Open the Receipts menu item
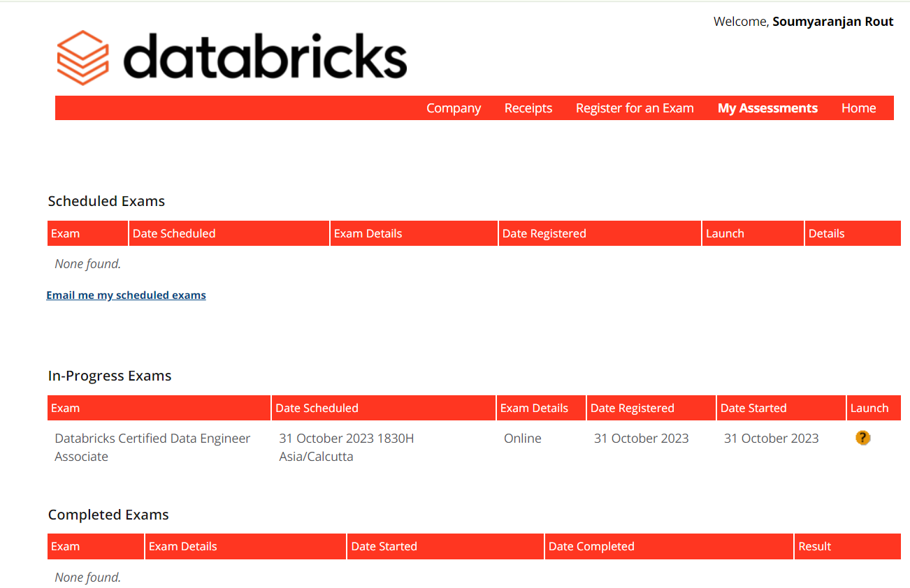The image size is (910, 588). [x=528, y=108]
